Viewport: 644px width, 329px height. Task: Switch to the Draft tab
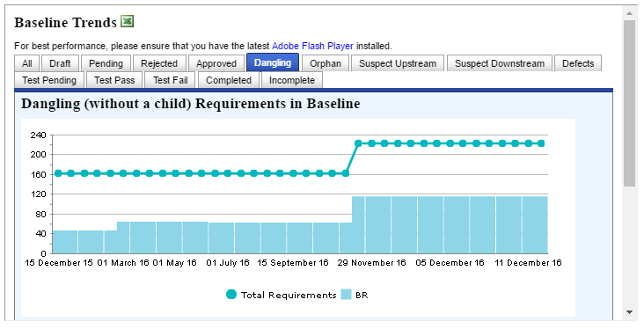(60, 63)
